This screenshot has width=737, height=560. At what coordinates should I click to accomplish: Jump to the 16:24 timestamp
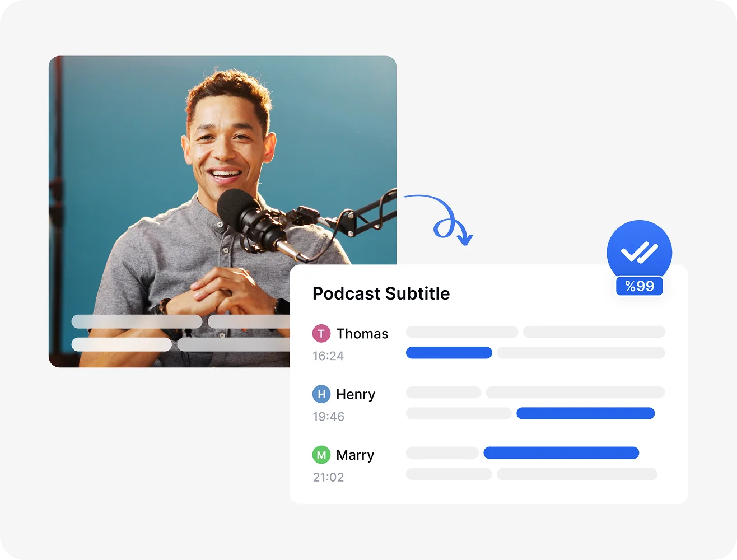(x=328, y=356)
